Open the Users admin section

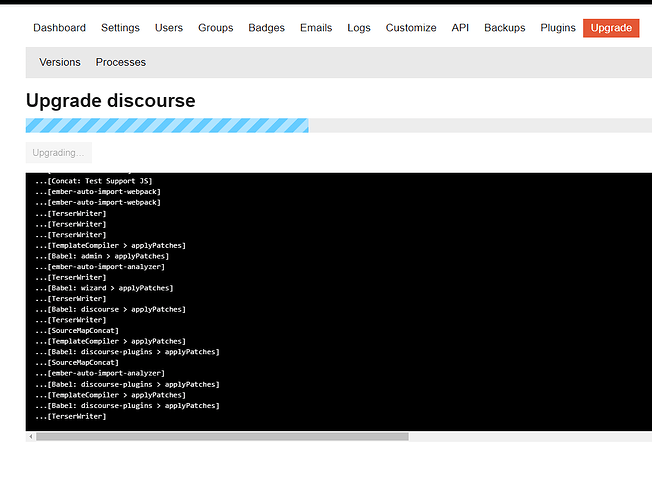169,28
